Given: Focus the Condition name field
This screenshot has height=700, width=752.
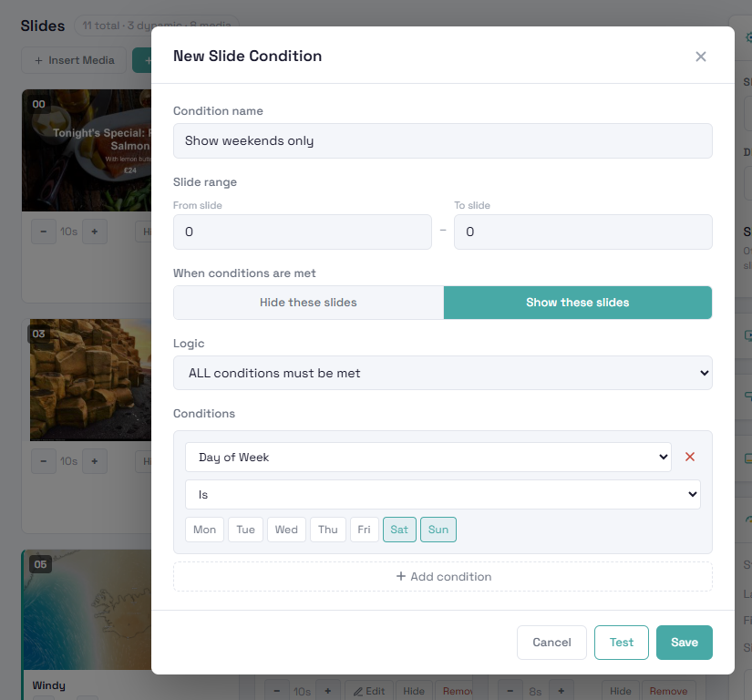Looking at the screenshot, I should tap(443, 141).
